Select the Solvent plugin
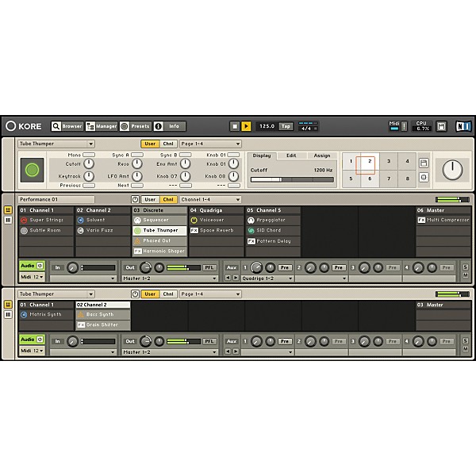Viewport: 476px width, 476px height. point(103,220)
